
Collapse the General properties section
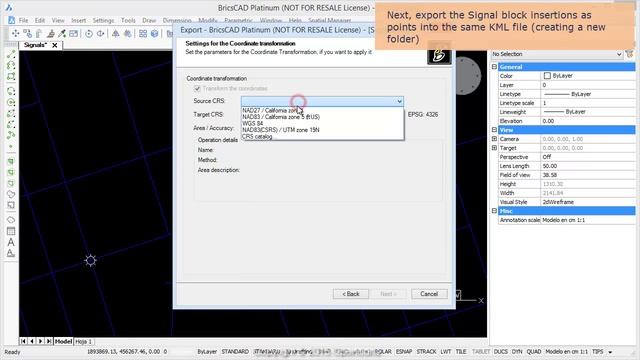494,67
